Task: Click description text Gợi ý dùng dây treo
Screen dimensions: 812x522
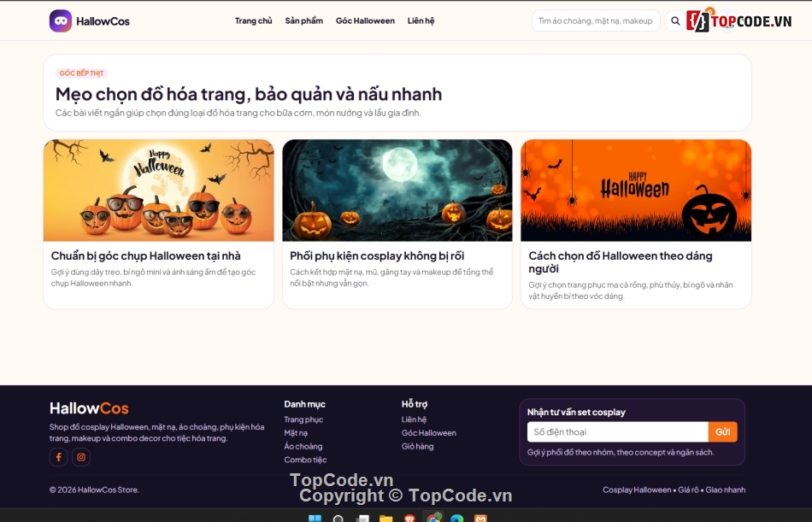Action: [153, 278]
